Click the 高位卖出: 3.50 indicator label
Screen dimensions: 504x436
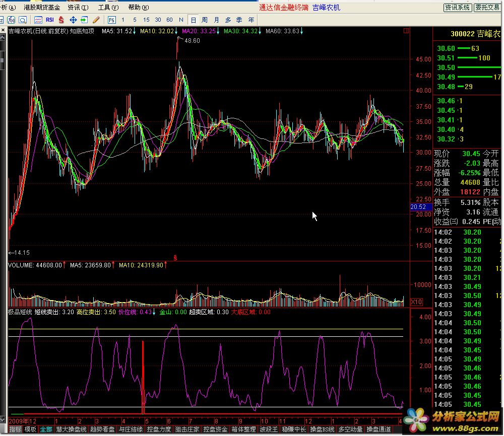[96, 312]
